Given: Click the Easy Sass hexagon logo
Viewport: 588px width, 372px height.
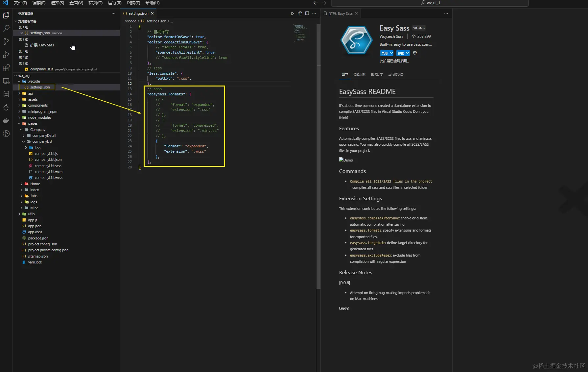Looking at the screenshot, I should 356,40.
